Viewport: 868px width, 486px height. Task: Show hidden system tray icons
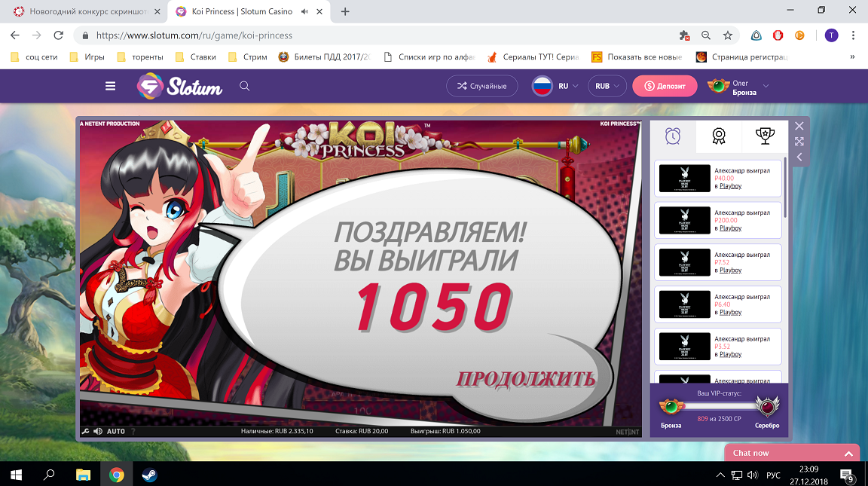[x=720, y=475]
